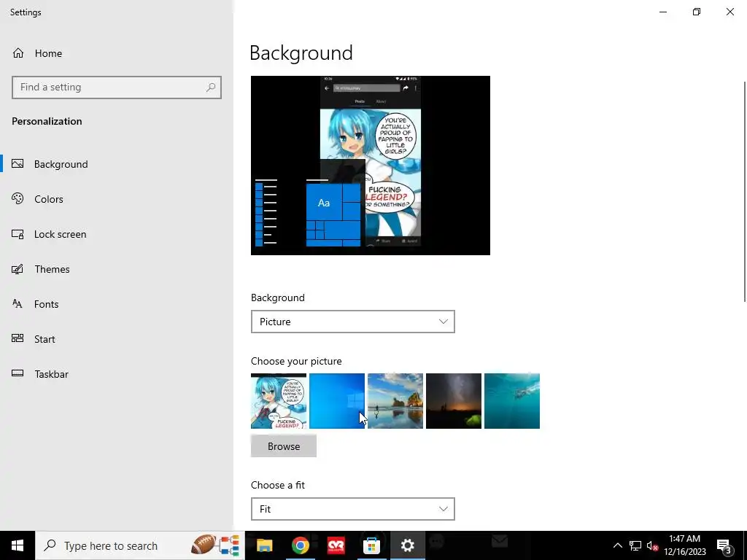Switch to the Themes settings page
The height and width of the screenshot is (560, 747).
point(52,269)
